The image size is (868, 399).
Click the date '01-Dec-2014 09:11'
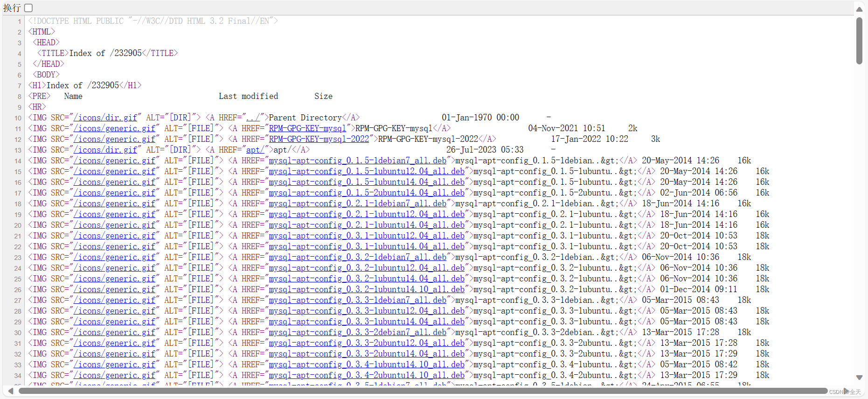699,289
